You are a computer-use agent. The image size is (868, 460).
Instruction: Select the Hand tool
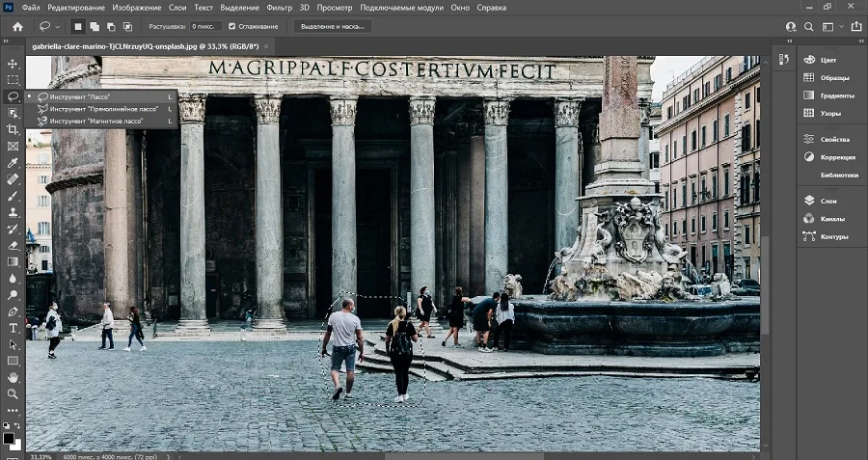pos(13,377)
